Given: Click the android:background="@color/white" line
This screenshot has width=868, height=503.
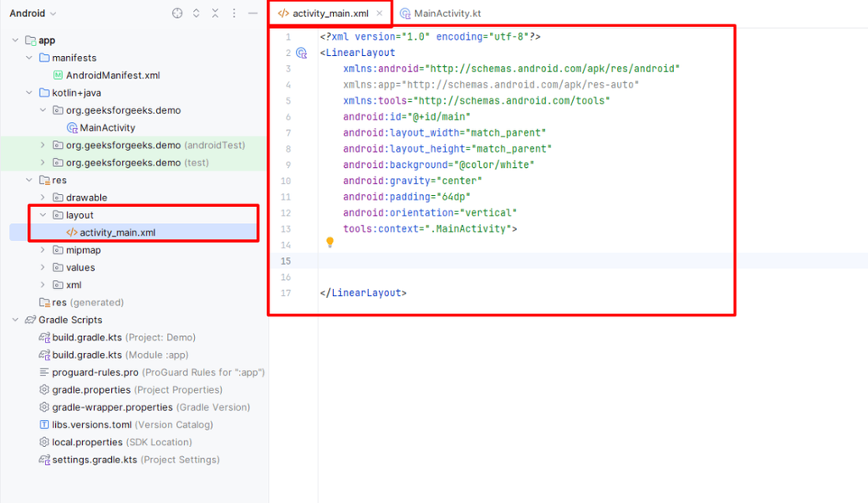Looking at the screenshot, I should pos(439,165).
